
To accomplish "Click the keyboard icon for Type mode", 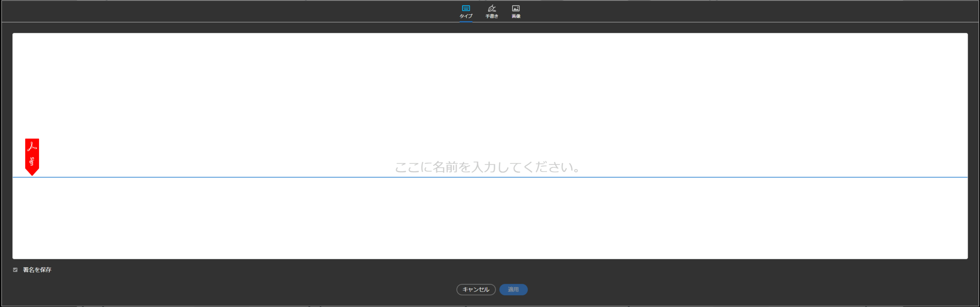I will 465,8.
